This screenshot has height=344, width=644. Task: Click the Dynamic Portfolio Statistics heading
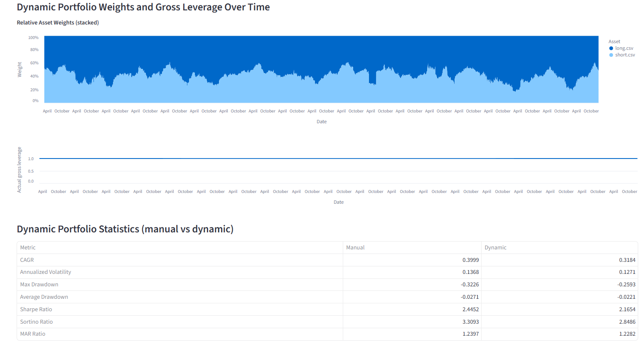coord(125,229)
